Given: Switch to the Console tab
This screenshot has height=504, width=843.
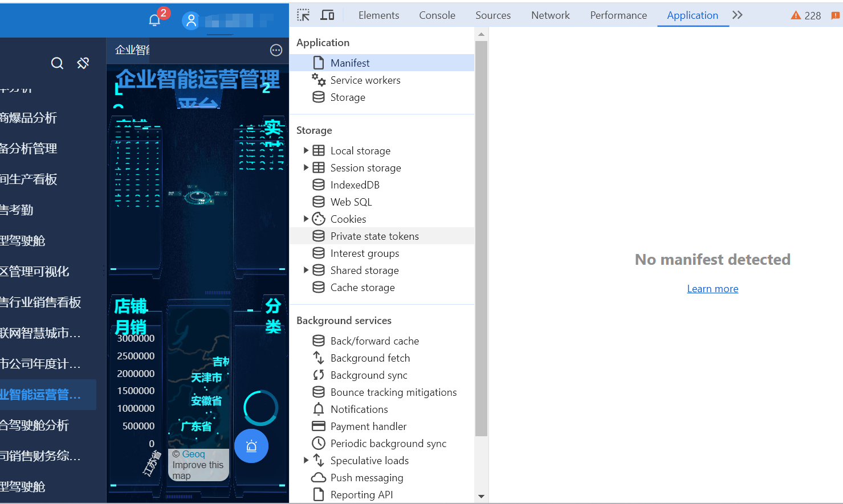Looking at the screenshot, I should coord(437,15).
